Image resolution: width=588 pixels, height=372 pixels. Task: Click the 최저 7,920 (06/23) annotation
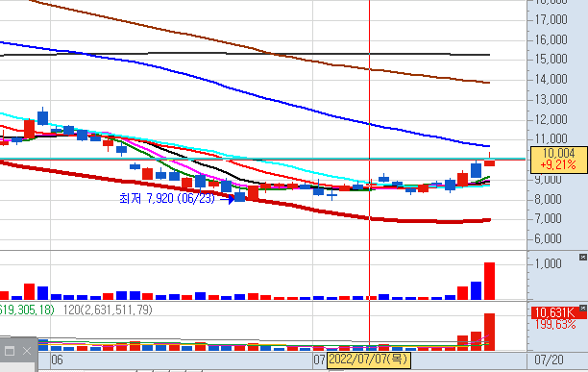(x=167, y=198)
